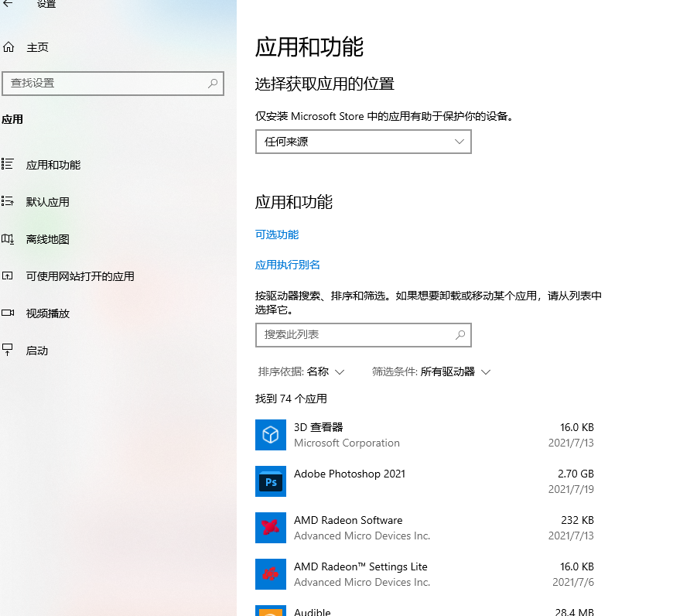697x616 pixels.
Task: Click the magnifier in 搜索此列表 box
Action: [x=460, y=334]
